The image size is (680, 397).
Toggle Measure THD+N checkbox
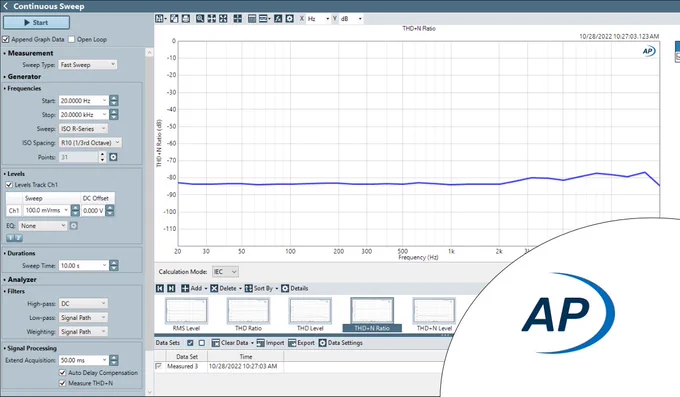(x=62, y=383)
